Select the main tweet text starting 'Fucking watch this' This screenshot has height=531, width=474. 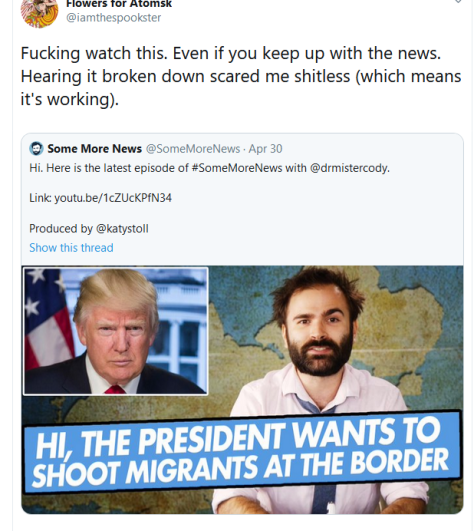241,76
